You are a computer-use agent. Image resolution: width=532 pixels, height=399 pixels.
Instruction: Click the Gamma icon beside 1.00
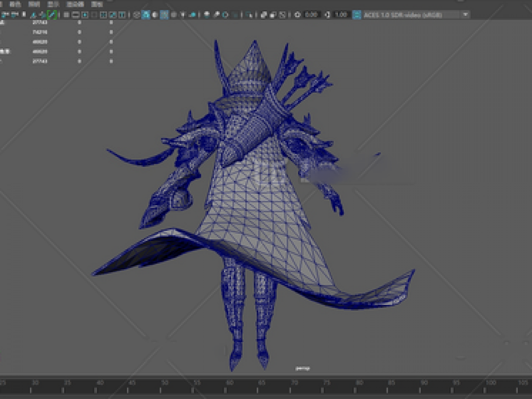click(327, 15)
